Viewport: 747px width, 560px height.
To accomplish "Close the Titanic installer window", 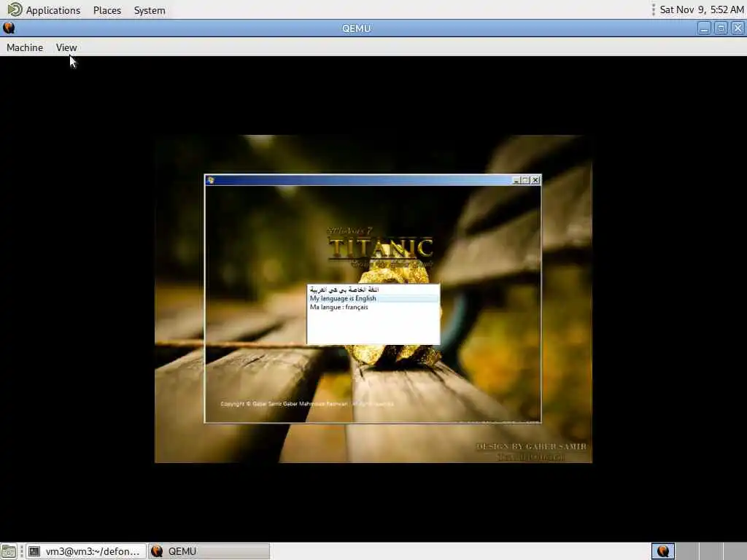I will coord(535,180).
